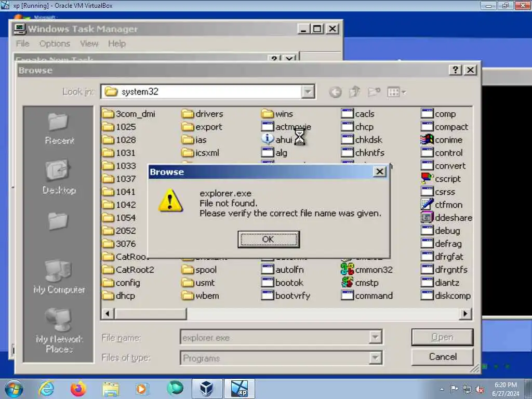
Task: Click the Open button
Action: point(442,337)
